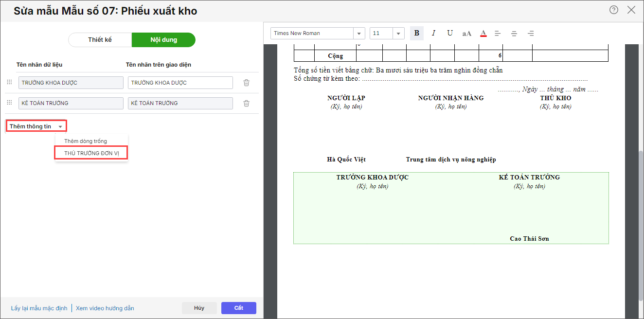This screenshot has width=644, height=319.
Task: Delete the TRƯỞNG KHOA DƯỢC row
Action: [247, 83]
